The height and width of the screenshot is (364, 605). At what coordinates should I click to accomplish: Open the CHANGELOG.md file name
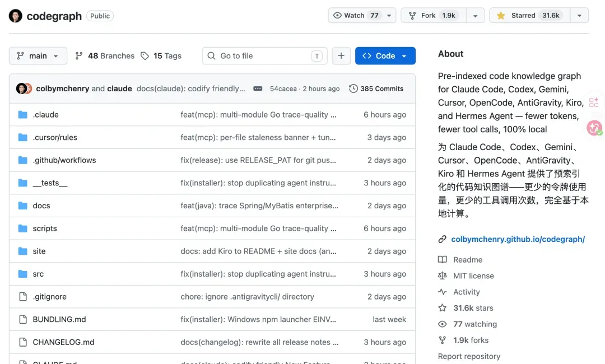click(63, 342)
